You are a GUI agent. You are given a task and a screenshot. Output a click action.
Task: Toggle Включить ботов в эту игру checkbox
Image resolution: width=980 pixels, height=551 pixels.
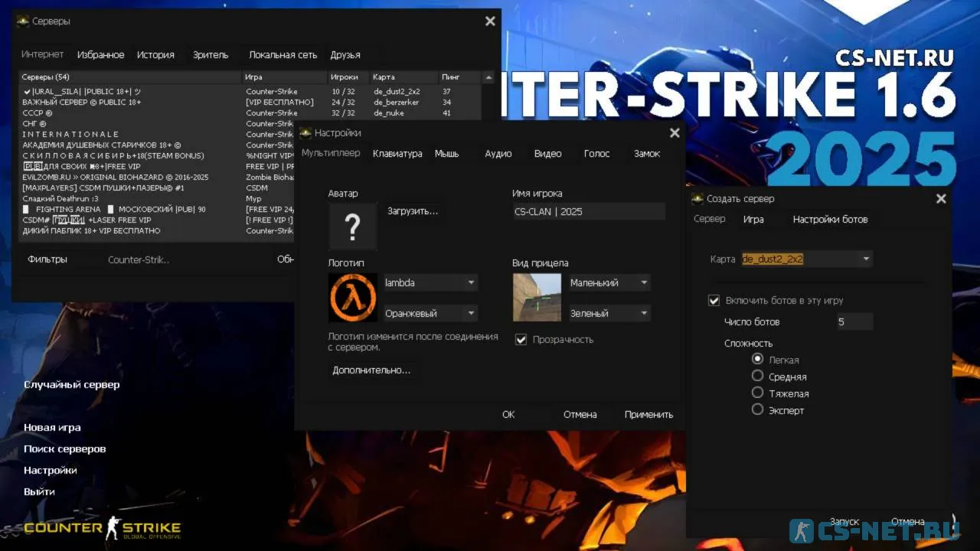click(714, 301)
